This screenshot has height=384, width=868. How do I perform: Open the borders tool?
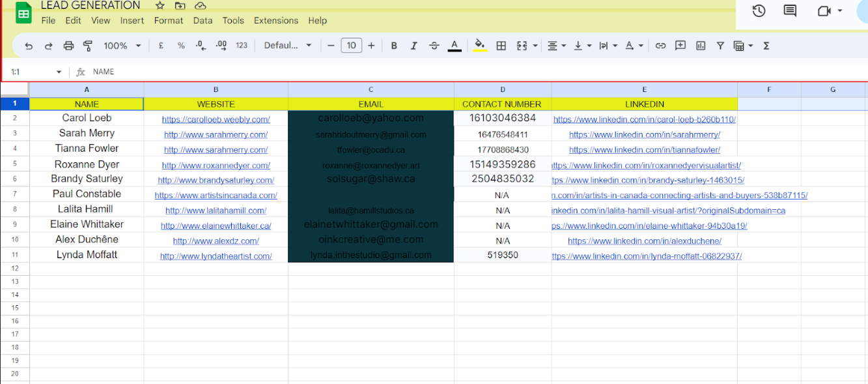(501, 46)
